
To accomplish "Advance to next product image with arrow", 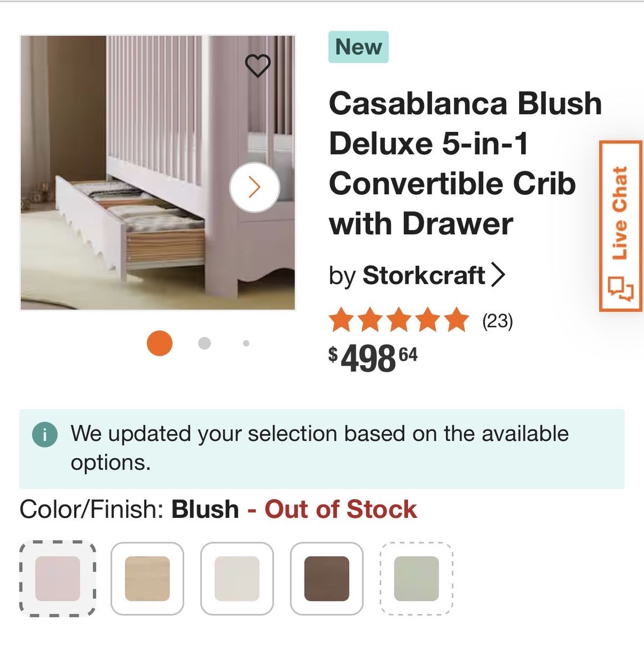I will (x=254, y=187).
